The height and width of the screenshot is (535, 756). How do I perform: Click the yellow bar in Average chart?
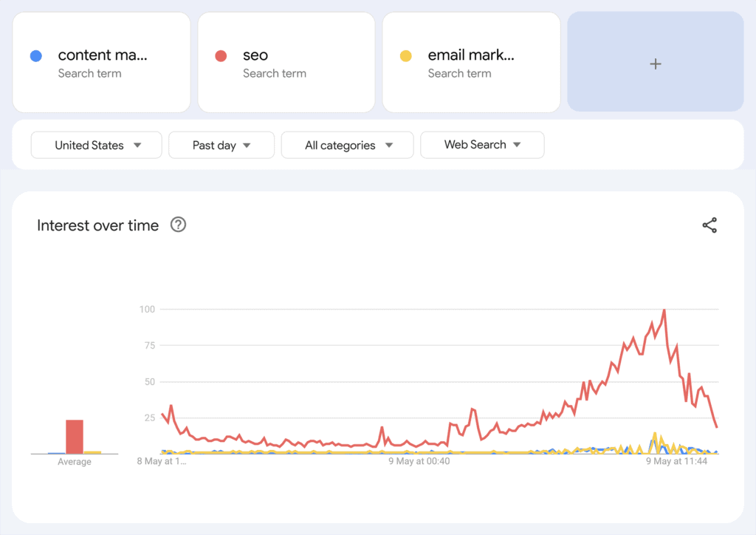(92, 451)
